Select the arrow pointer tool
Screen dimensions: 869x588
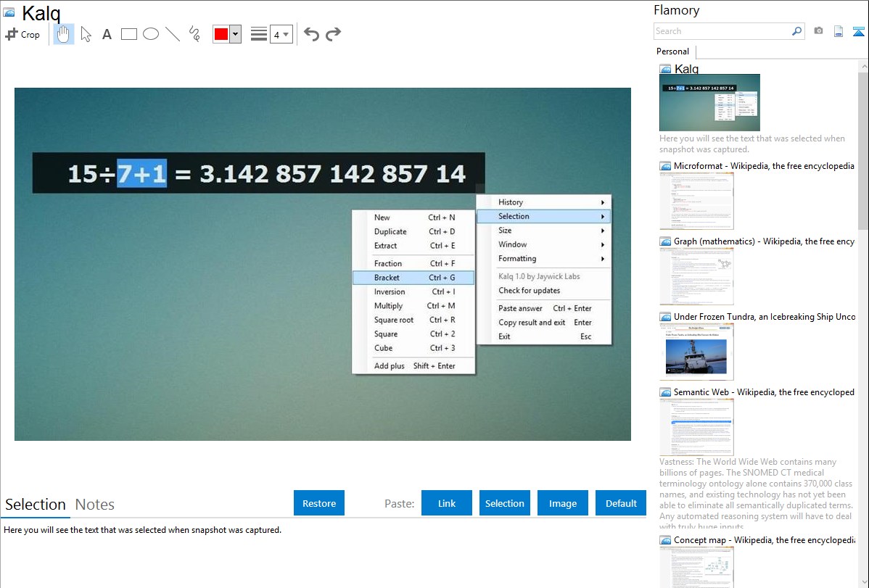(86, 34)
